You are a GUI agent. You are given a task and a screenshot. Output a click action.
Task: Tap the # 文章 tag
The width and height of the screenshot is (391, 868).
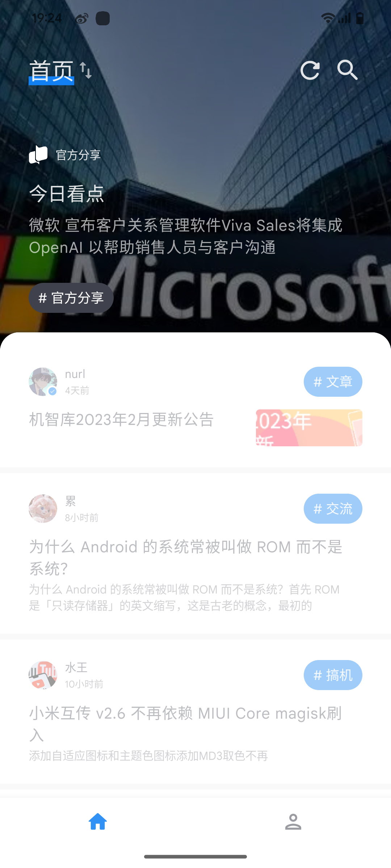(x=333, y=382)
